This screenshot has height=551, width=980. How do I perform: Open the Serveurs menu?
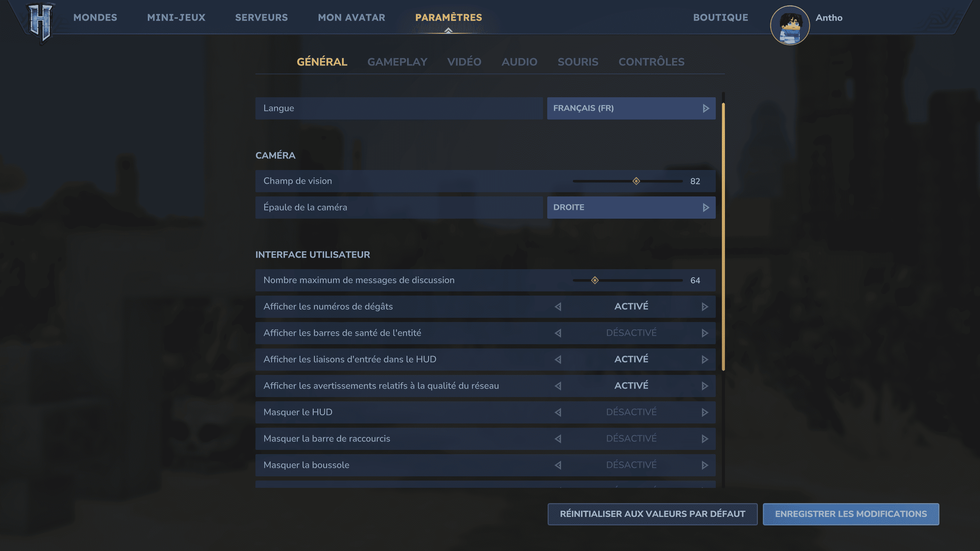(261, 18)
